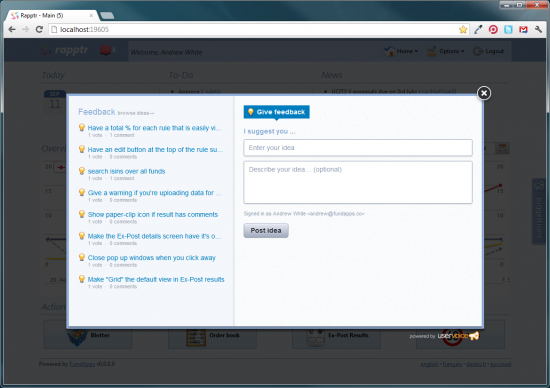Open idea 'Make the Ex-Post details screen'
The width and height of the screenshot is (550, 388).
pos(154,236)
